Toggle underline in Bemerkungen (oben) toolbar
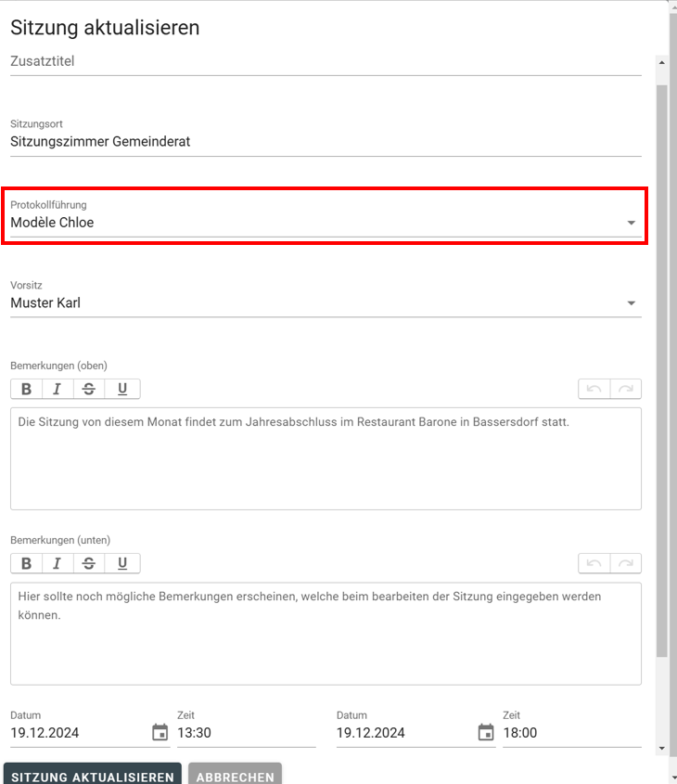The height and width of the screenshot is (784, 677). tap(122, 389)
